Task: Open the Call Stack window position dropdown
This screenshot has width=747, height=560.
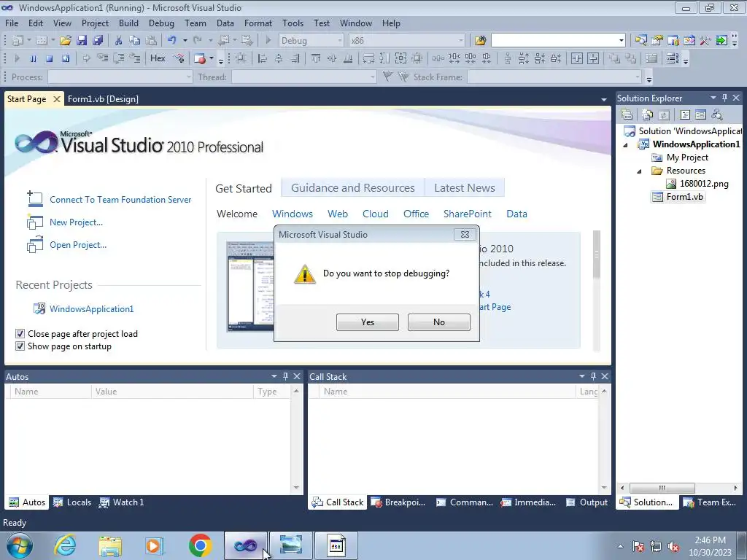Action: pyautogui.click(x=581, y=376)
